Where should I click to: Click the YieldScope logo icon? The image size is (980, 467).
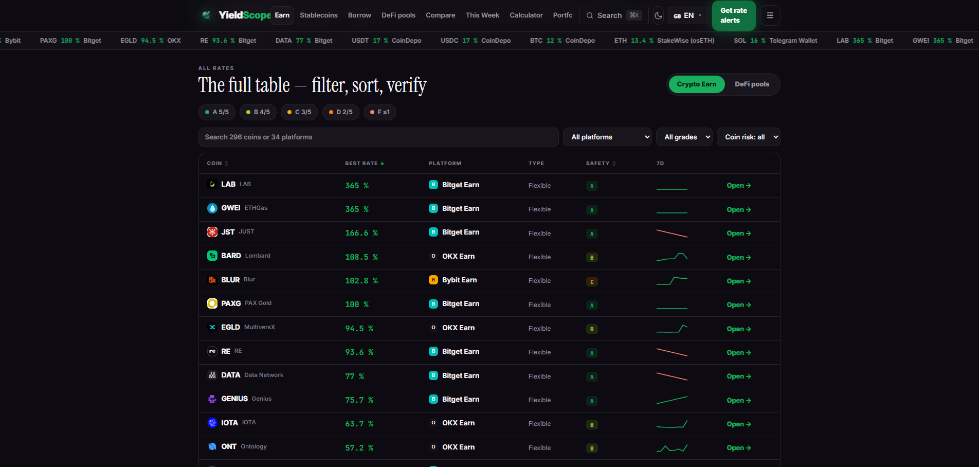tap(207, 15)
